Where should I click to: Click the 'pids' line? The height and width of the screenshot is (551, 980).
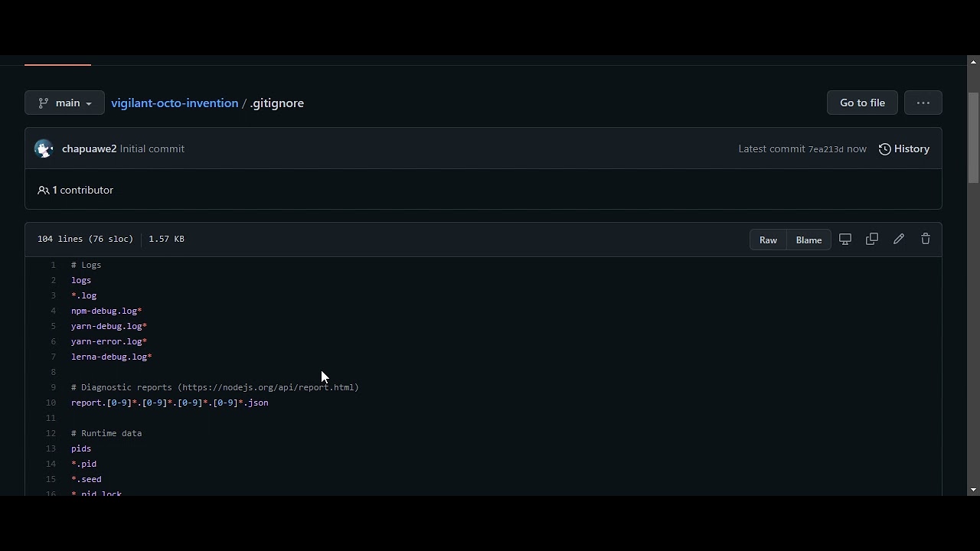[x=81, y=448]
